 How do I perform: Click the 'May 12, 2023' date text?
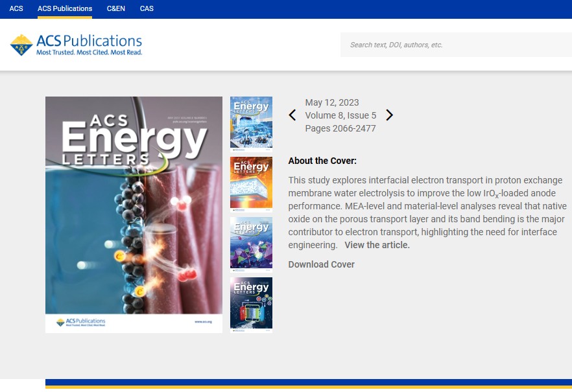click(x=332, y=102)
